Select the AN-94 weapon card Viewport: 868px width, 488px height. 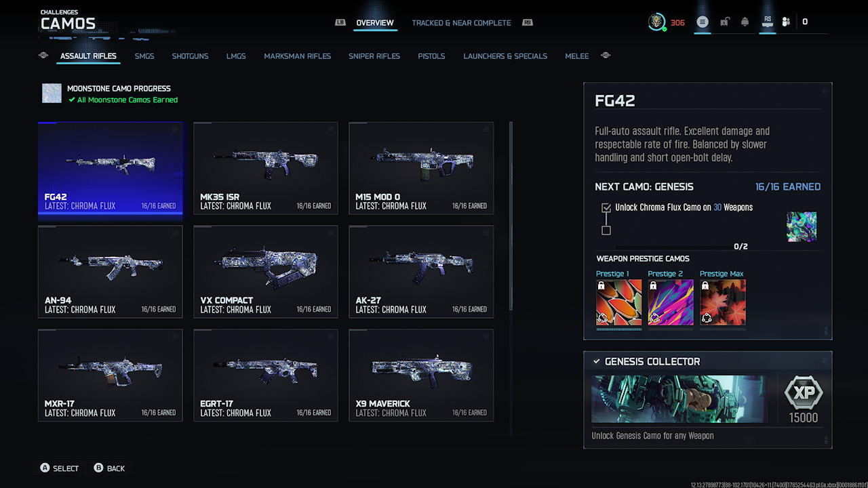111,272
